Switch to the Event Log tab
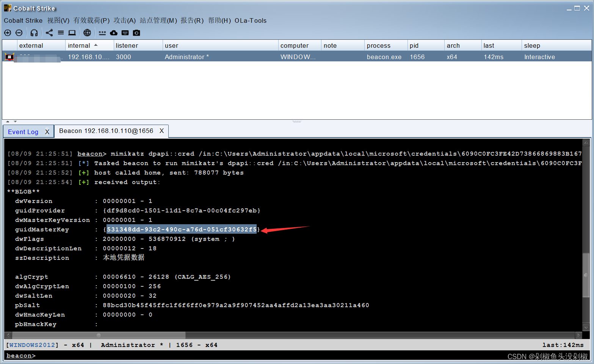The width and height of the screenshot is (594, 364). point(23,132)
